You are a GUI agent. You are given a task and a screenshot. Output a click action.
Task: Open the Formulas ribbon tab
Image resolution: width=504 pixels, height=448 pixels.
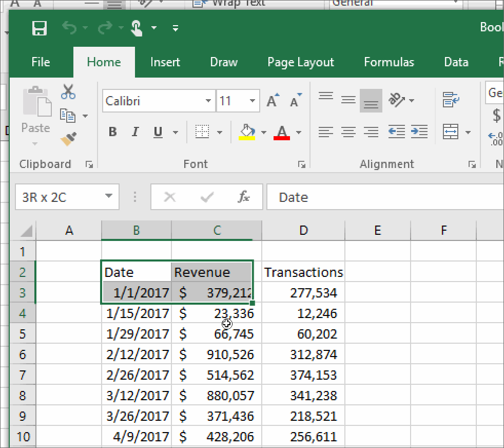[389, 62]
